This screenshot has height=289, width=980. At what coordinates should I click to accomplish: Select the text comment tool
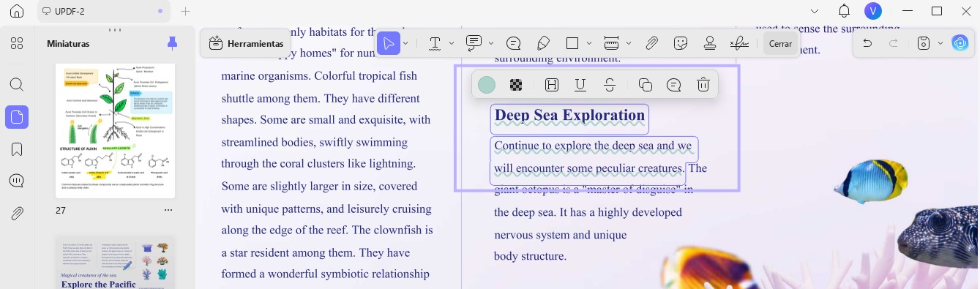(x=474, y=42)
